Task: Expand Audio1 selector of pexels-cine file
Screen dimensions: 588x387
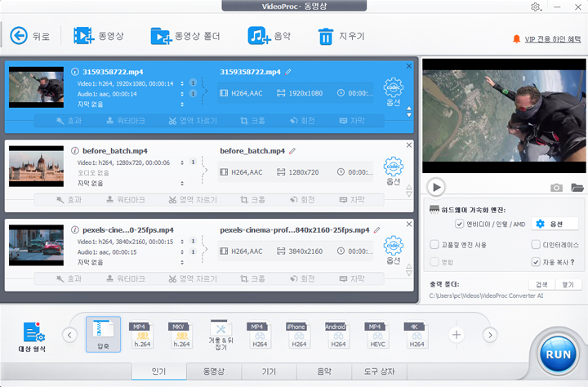Action: click(182, 252)
